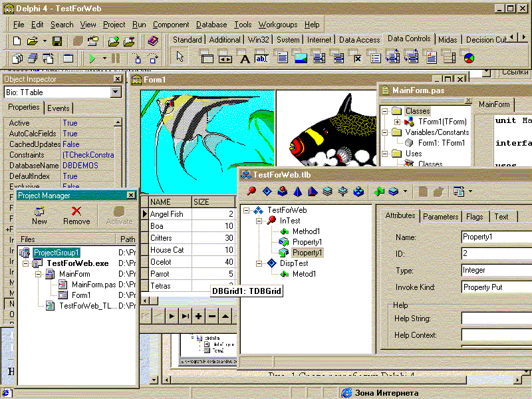Image resolution: width=532 pixels, height=399 pixels.
Task: Collapse the Variables/Constants folder
Action: [x=384, y=132]
